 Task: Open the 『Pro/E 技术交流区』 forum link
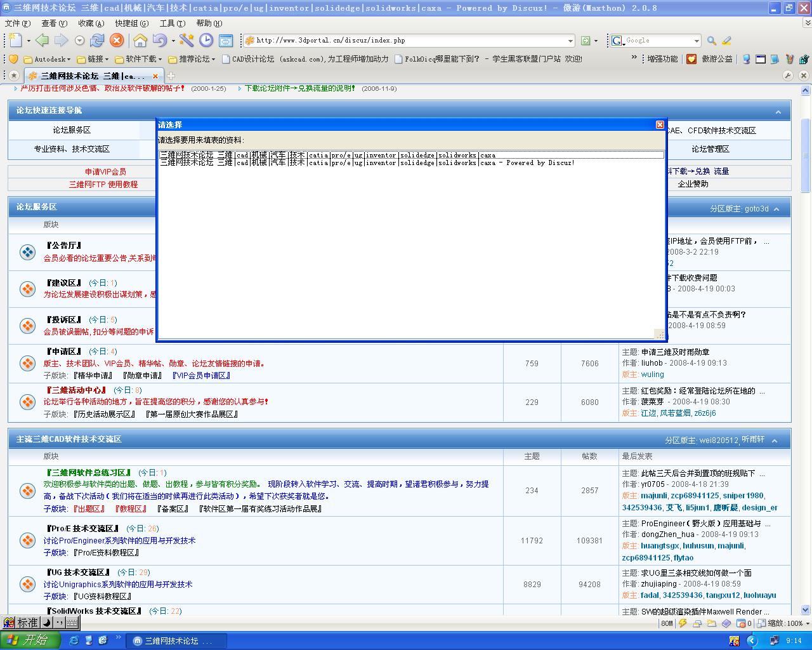(x=82, y=529)
